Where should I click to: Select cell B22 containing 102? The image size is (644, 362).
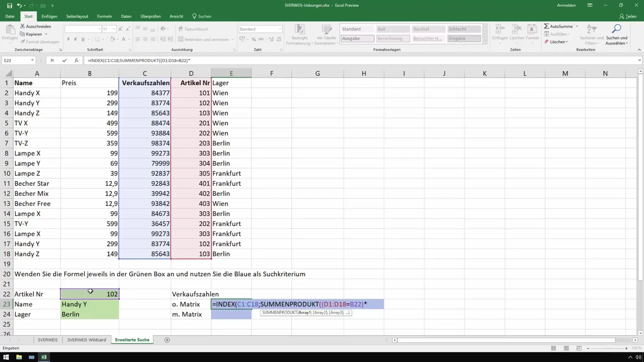(90, 294)
